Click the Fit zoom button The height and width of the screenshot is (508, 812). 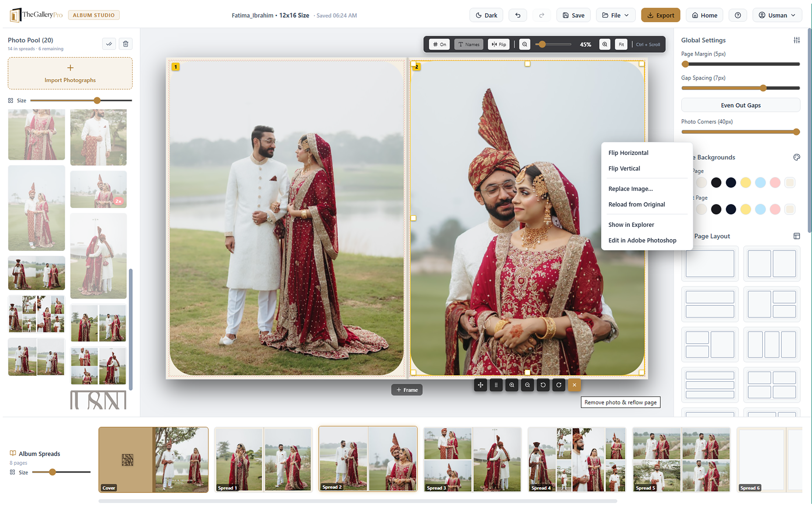point(621,44)
